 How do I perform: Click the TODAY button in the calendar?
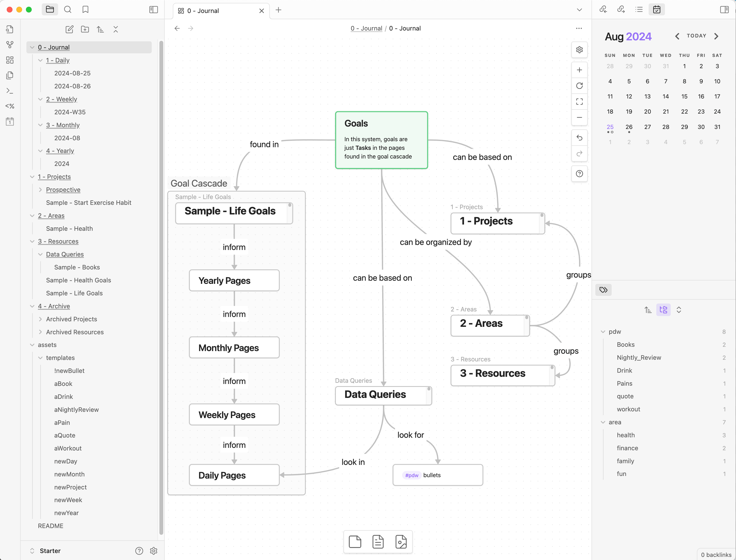[696, 36]
